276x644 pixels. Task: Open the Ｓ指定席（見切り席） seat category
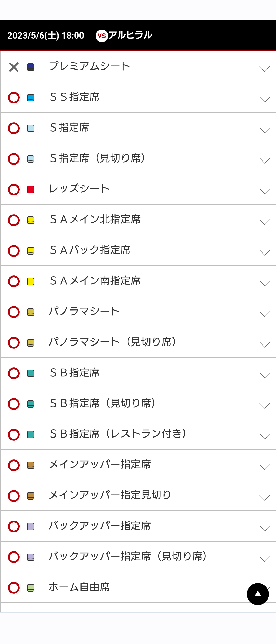click(x=98, y=158)
